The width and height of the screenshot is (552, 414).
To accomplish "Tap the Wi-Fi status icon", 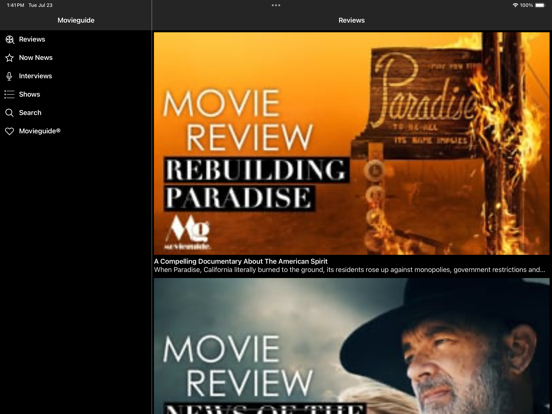I will pyautogui.click(x=515, y=5).
